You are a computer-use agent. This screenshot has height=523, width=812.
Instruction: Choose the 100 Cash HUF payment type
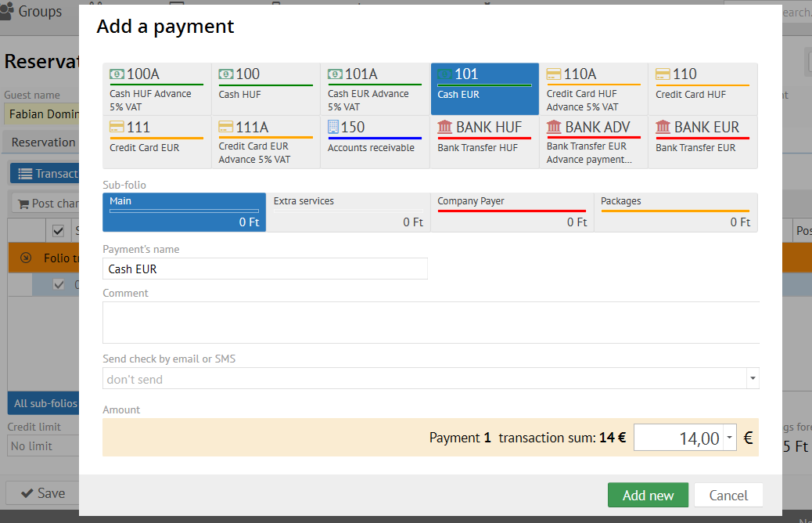[x=266, y=88]
